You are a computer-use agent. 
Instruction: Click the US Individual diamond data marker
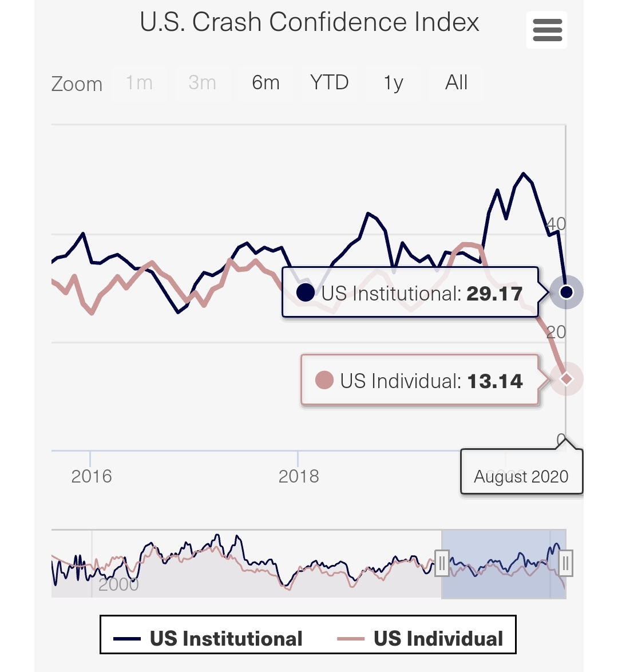(566, 379)
